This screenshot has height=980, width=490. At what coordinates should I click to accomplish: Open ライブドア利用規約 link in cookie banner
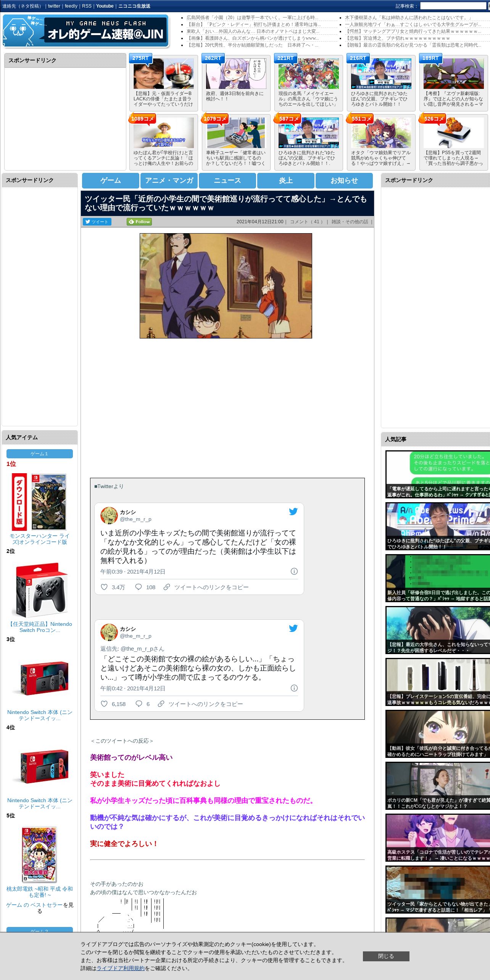coord(121,968)
